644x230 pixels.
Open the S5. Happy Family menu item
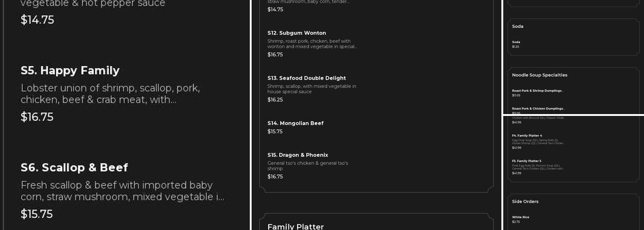coord(70,71)
